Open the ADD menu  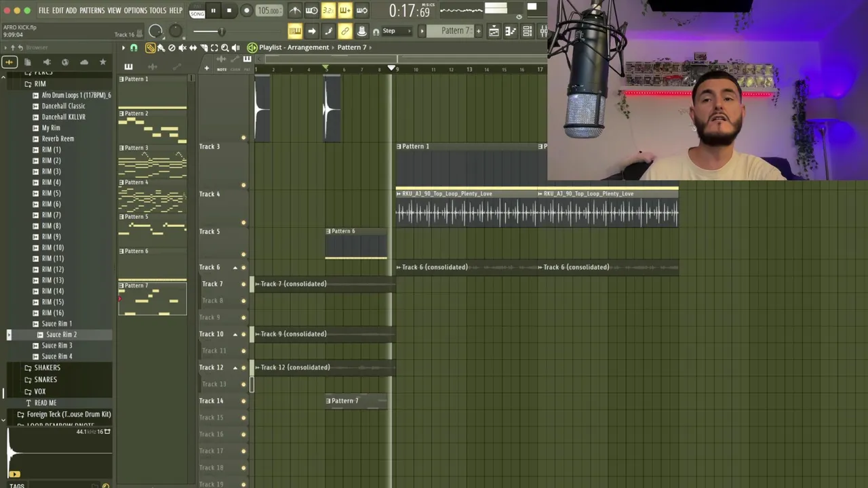pos(71,11)
